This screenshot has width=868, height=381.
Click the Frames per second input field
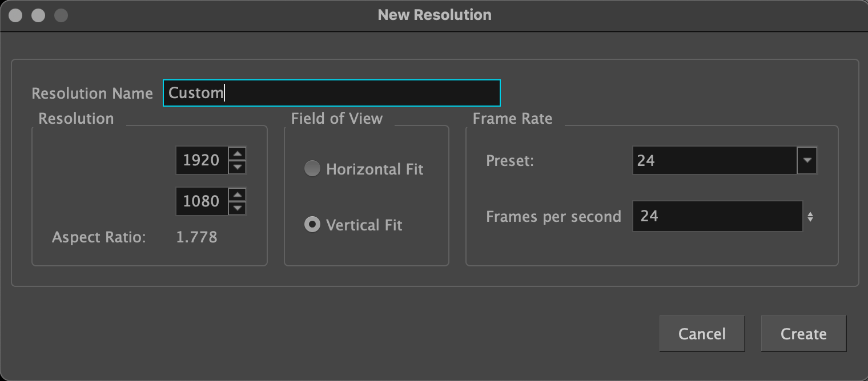717,216
